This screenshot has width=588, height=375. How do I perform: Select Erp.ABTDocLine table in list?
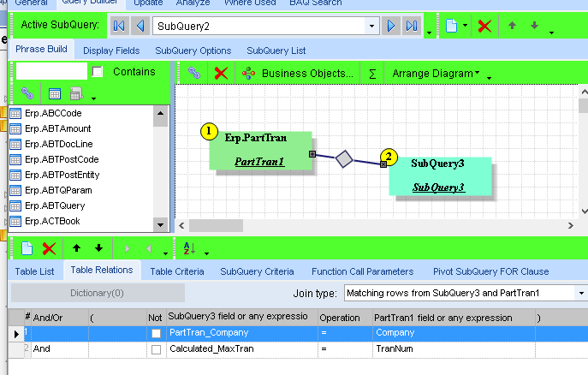point(58,144)
